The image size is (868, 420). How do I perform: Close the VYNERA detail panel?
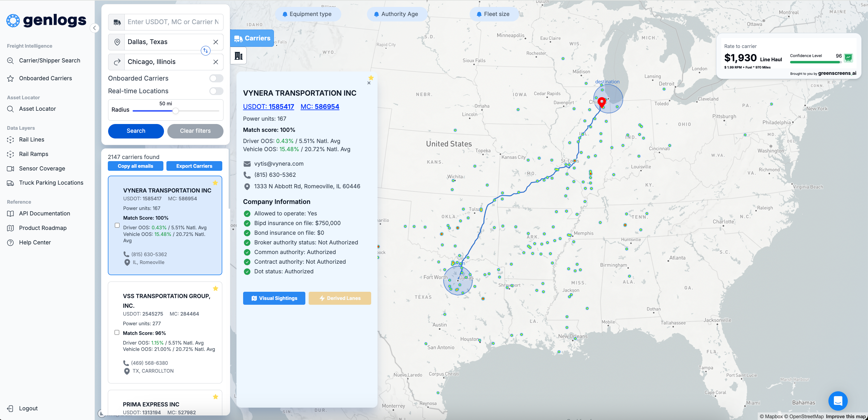[x=369, y=83]
